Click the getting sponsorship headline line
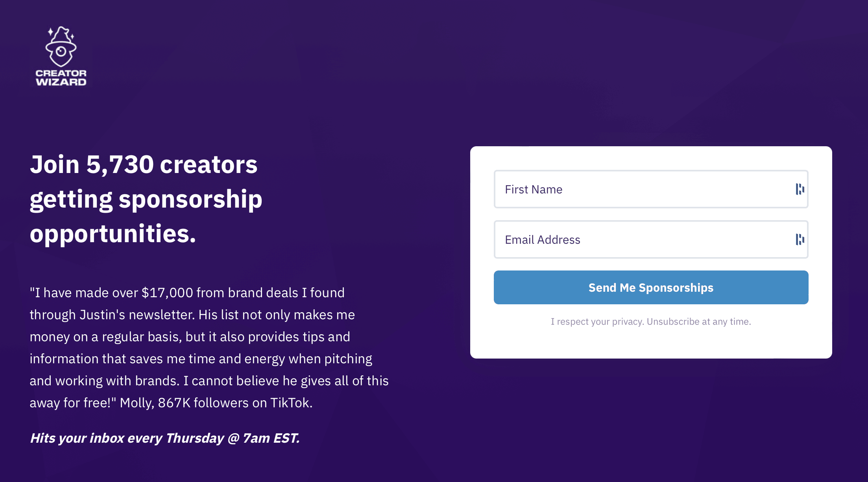868x482 pixels. click(146, 200)
